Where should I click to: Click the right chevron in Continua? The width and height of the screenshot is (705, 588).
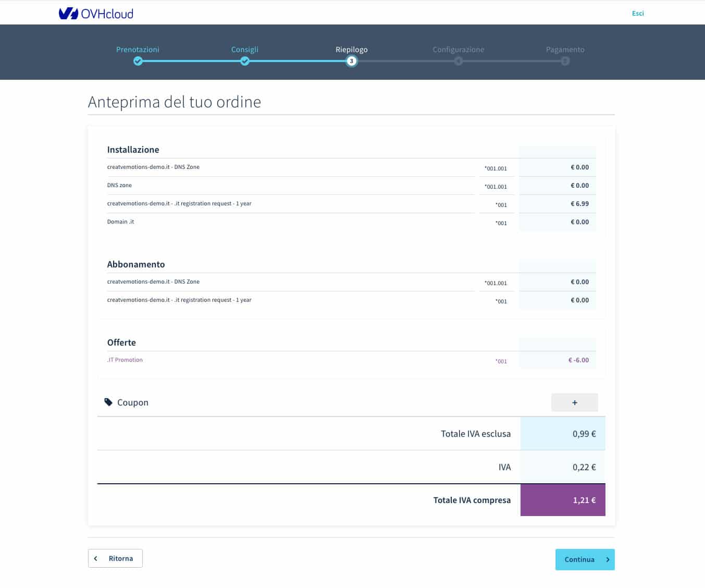pyautogui.click(x=608, y=559)
